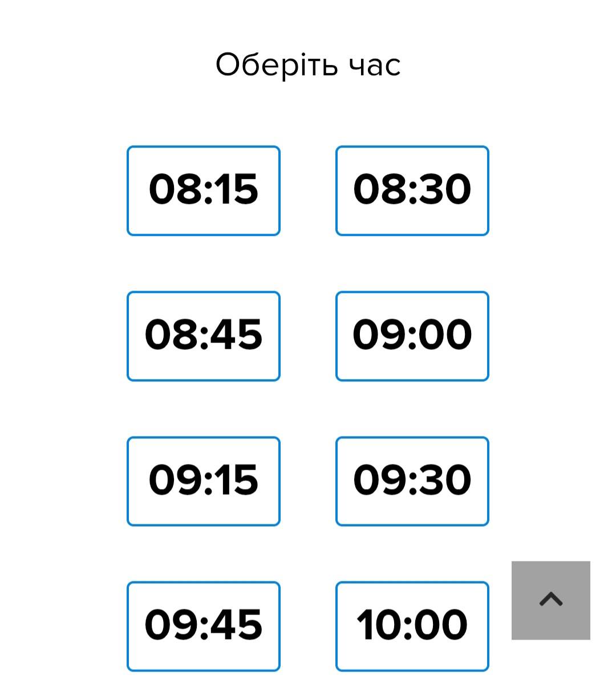This screenshot has height=692, width=616.
Task: Click the "Оберіть час" heading text
Action: [308, 64]
